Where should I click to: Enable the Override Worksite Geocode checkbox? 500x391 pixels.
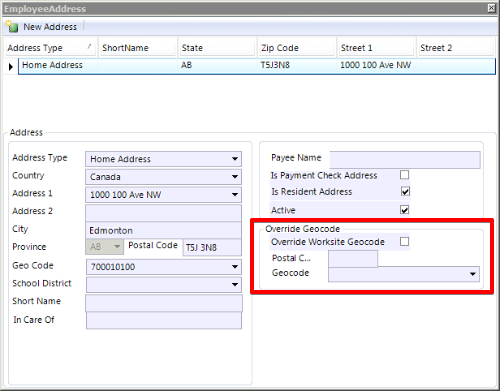coord(404,241)
